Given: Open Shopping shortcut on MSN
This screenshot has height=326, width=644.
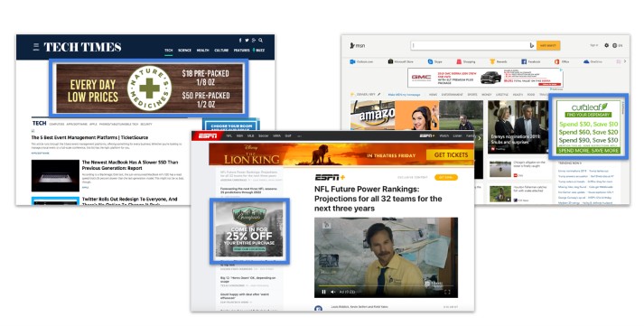Looking at the screenshot, I should [466, 61].
